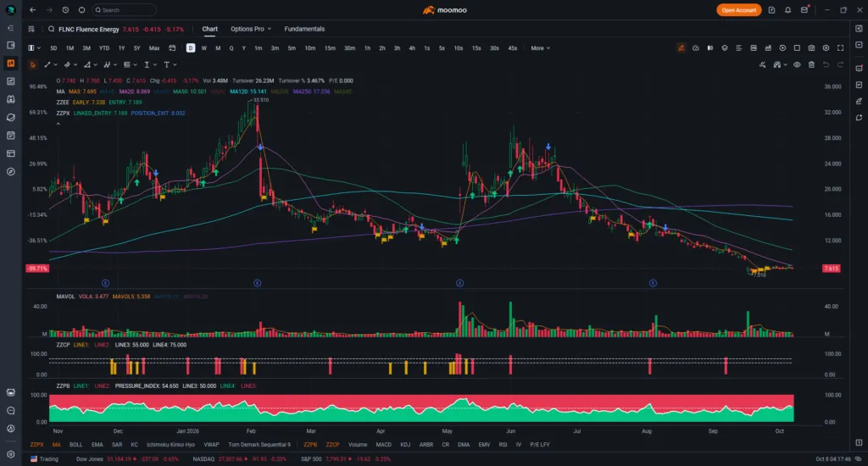Redo the drawing action
This screenshot has width=868, height=466.
[x=840, y=64]
